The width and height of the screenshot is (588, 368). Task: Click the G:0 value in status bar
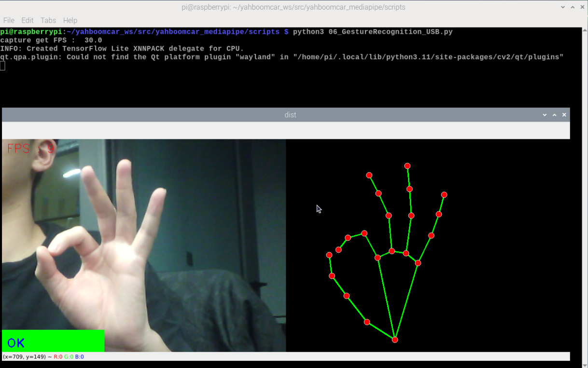[69, 357]
